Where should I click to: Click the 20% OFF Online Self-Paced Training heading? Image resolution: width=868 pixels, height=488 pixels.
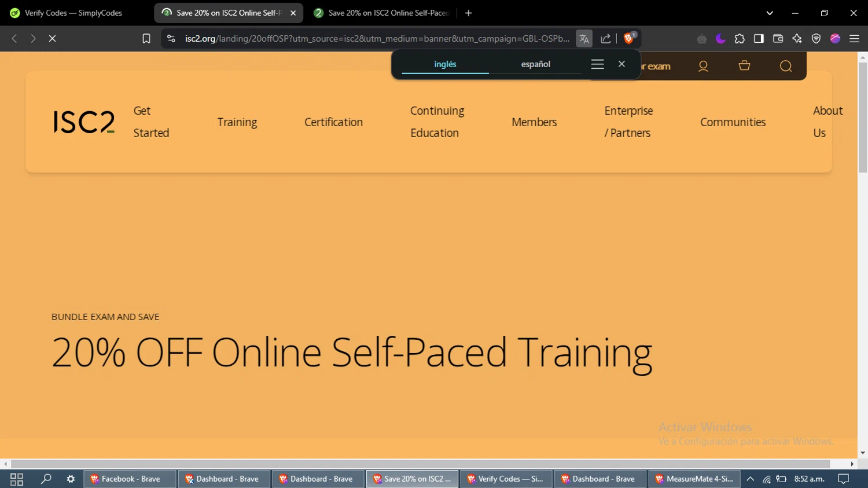(x=352, y=352)
